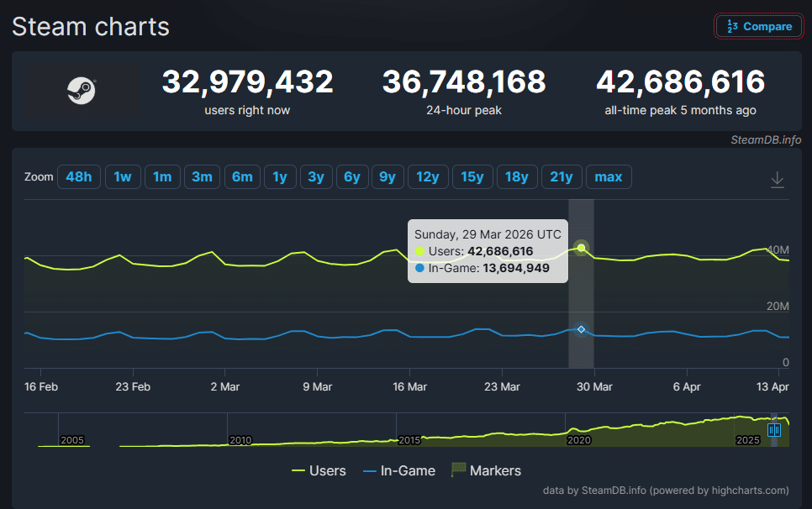The height and width of the screenshot is (509, 812).
Task: Click the 42,686,616 all-time peak figure
Action: (681, 81)
